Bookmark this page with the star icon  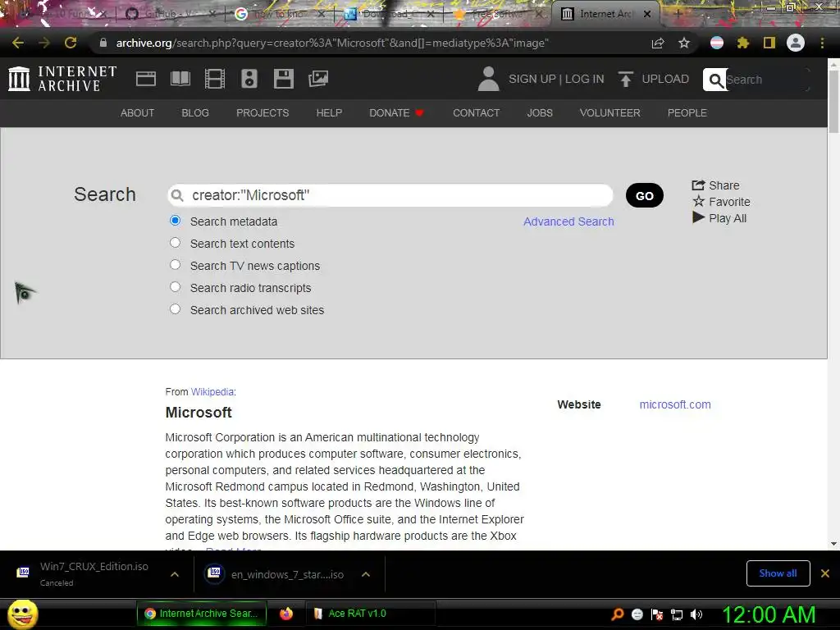[684, 43]
